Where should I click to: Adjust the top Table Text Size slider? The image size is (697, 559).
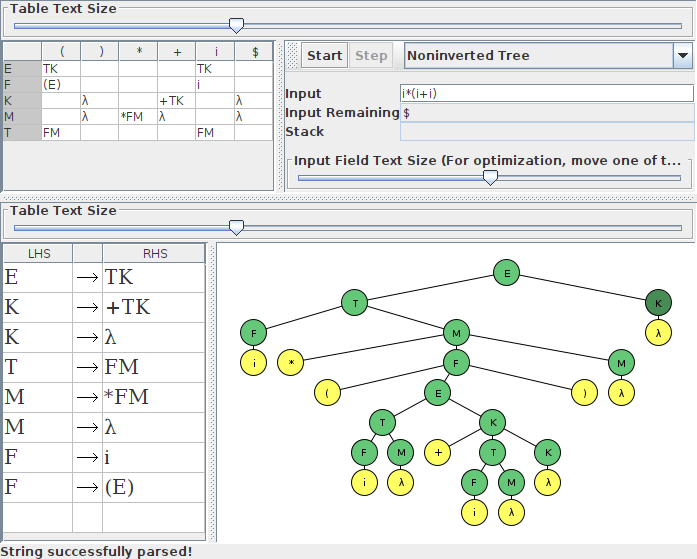click(236, 26)
